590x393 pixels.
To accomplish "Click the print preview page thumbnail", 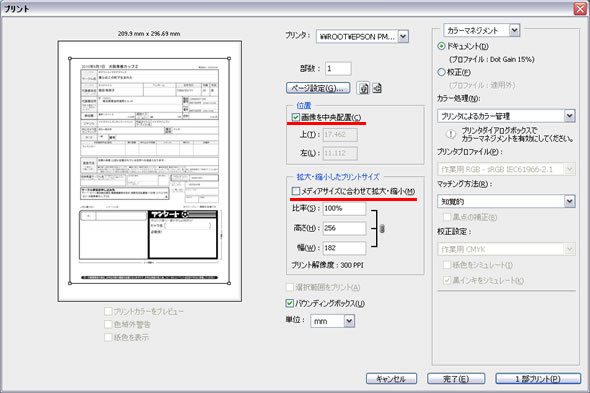I will [150, 171].
